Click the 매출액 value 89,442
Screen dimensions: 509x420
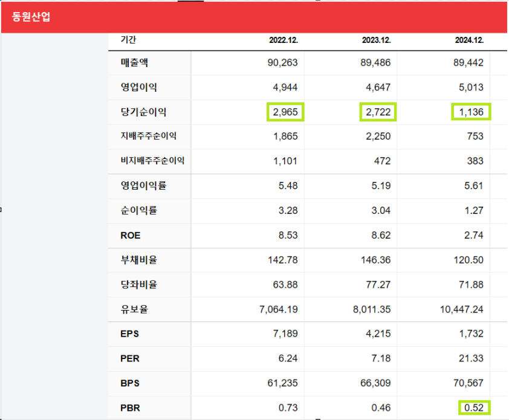coord(468,62)
